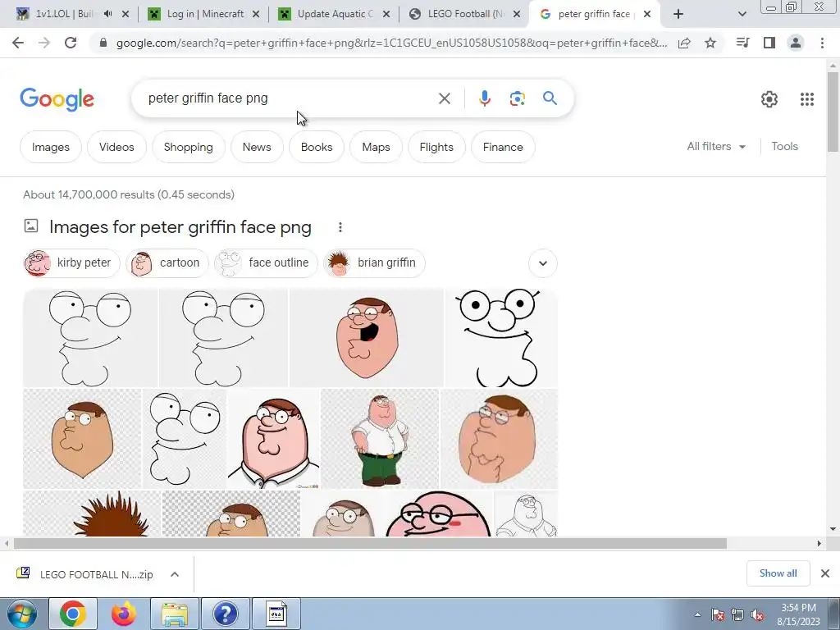The image size is (840, 630).
Task: Select the Maps filter
Action: pos(376,147)
